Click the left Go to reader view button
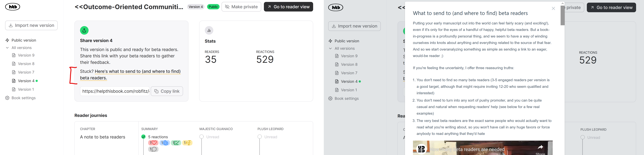The width and height of the screenshot is (644, 155). click(288, 7)
